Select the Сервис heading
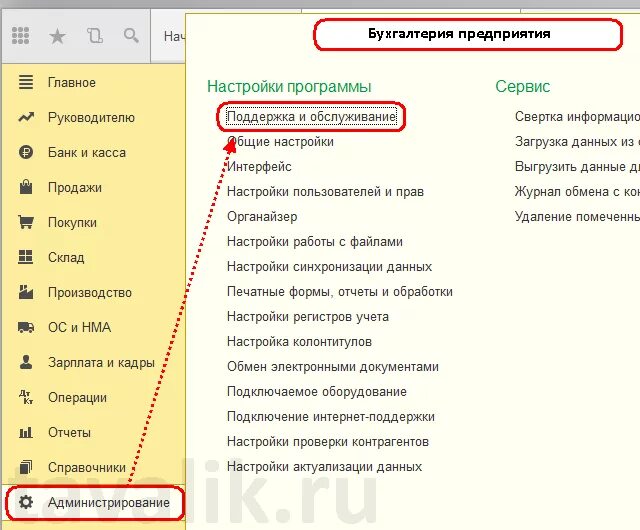Screen dimensions: 640x530 point(523,87)
